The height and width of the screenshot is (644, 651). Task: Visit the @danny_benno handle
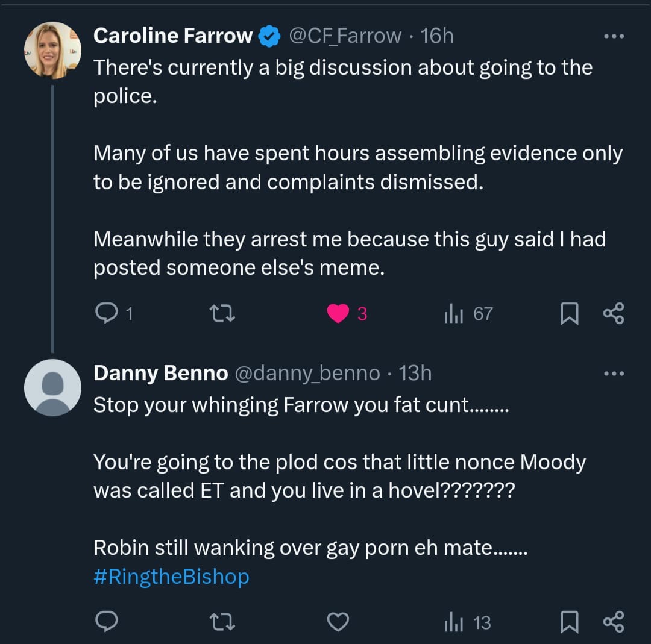tap(306, 374)
